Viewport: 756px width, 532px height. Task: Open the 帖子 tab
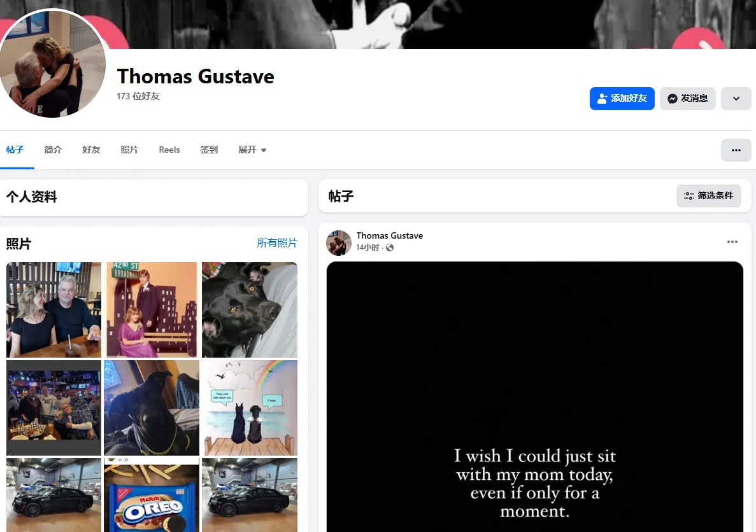[x=15, y=150]
